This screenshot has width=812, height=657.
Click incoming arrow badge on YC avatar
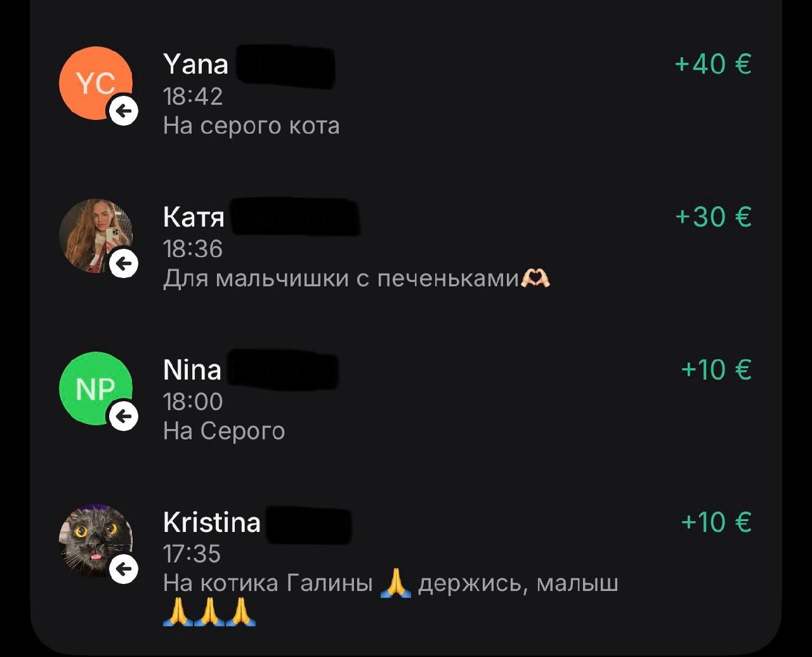pos(124,112)
